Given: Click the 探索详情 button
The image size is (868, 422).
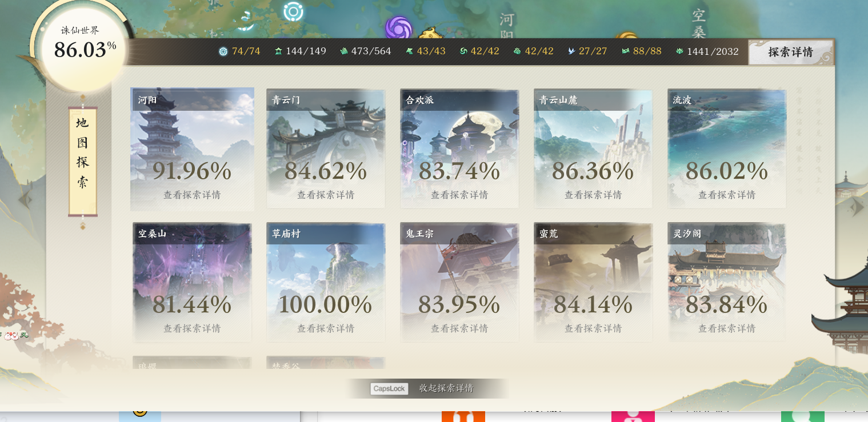Looking at the screenshot, I should (x=790, y=52).
